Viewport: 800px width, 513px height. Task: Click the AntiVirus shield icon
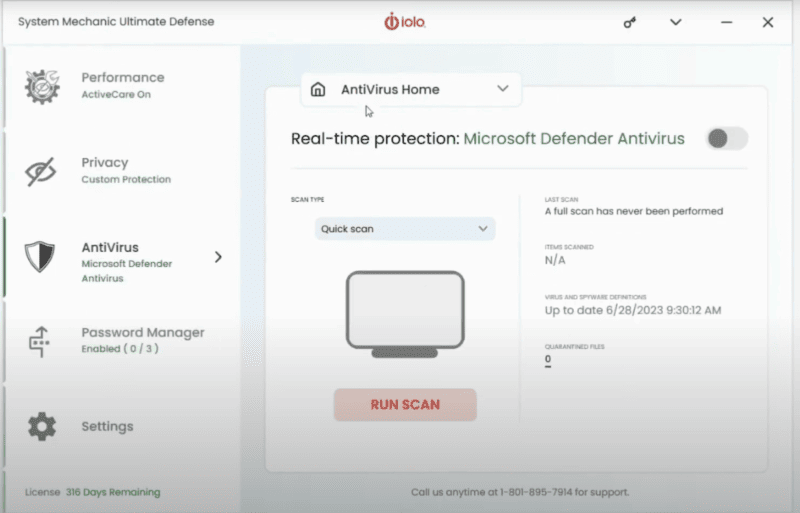pos(40,256)
